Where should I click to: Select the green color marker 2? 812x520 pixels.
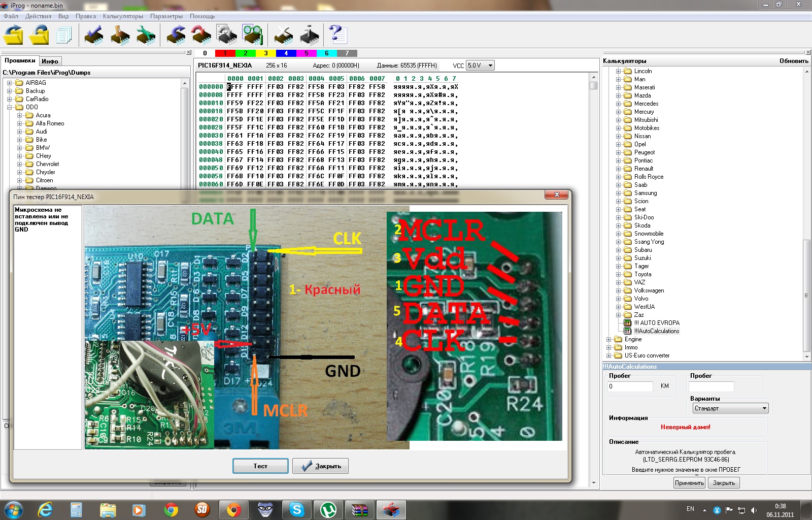[x=245, y=53]
